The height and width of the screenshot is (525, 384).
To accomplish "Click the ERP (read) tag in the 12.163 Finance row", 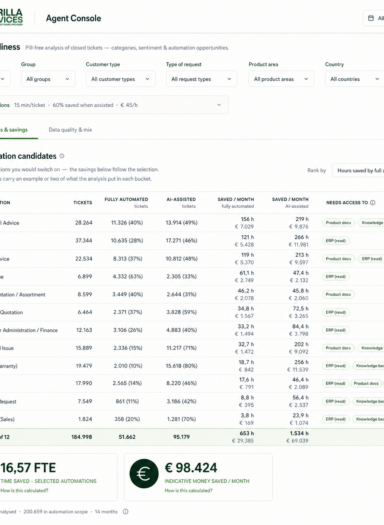I will pos(336,330).
